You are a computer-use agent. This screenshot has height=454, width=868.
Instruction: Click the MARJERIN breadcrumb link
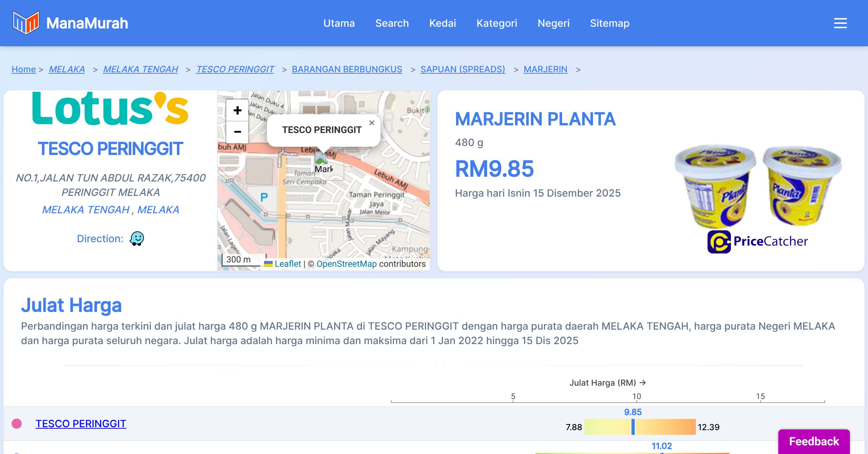545,69
